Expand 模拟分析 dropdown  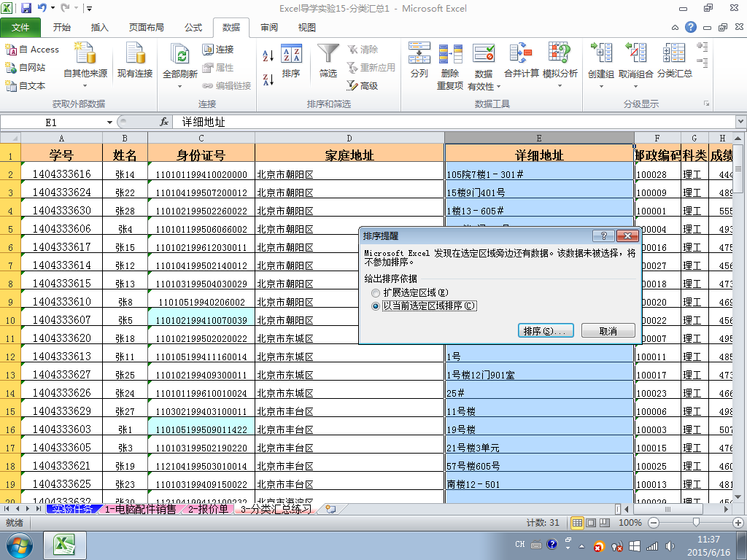pyautogui.click(x=560, y=86)
